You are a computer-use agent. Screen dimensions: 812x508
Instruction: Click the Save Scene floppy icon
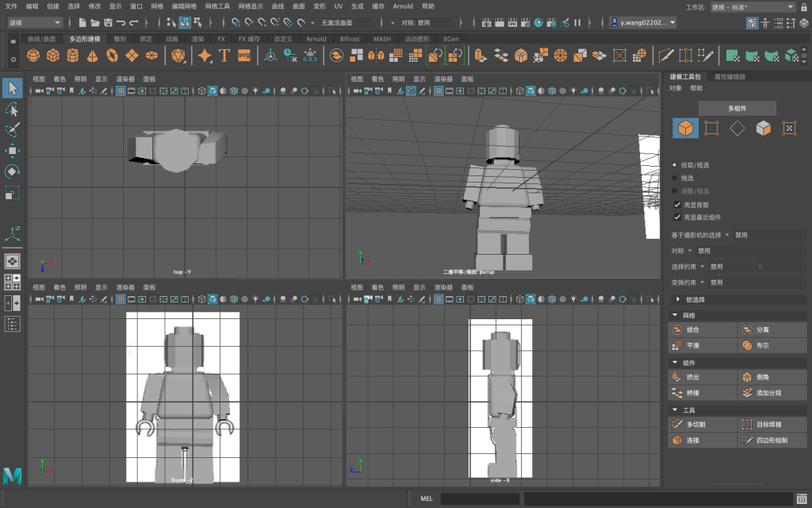pos(108,23)
